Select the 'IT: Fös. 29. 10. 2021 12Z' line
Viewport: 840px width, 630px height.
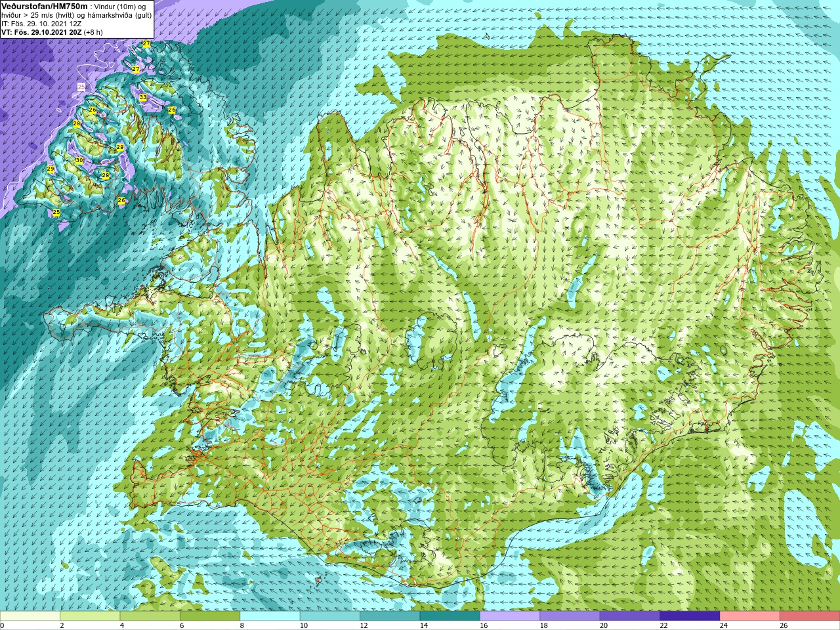[x=41, y=24]
